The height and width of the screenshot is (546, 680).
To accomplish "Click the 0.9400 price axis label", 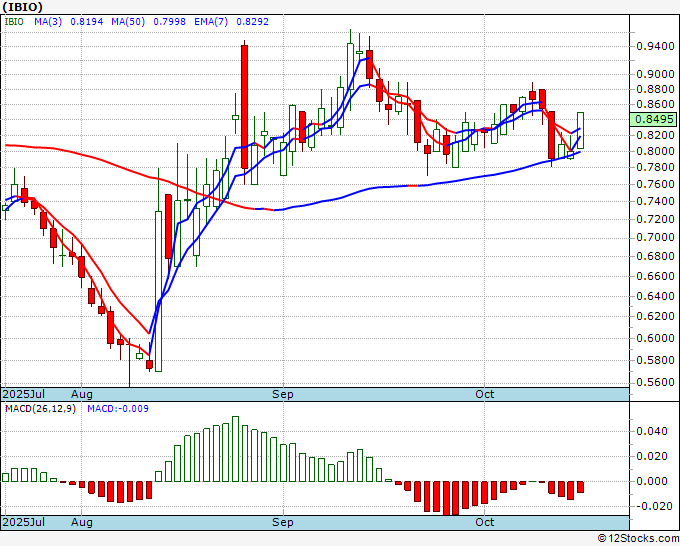I will coord(655,46).
